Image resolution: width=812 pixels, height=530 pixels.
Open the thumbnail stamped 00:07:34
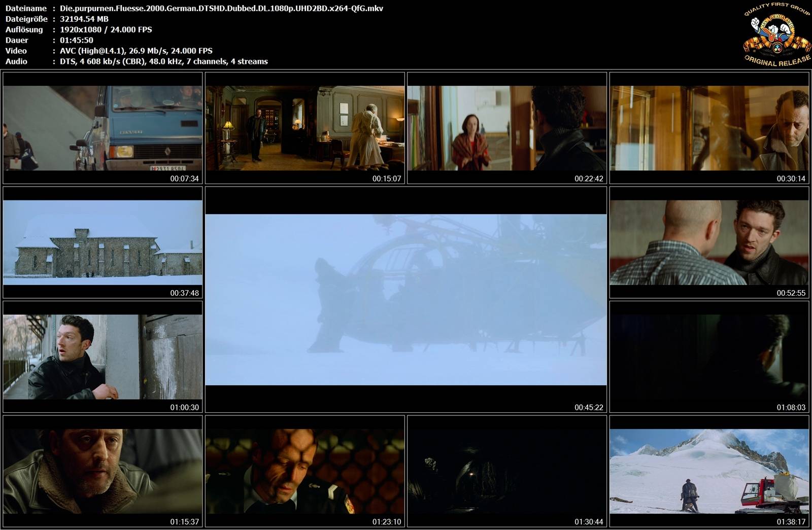(103, 128)
